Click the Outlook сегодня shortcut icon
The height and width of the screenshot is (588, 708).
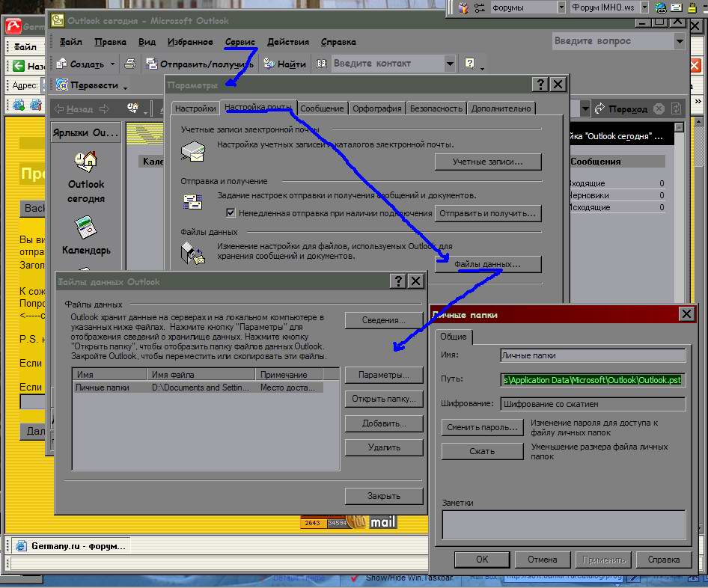click(86, 162)
